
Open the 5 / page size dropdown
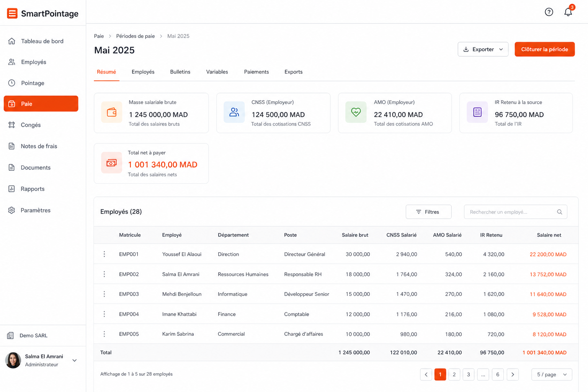click(552, 374)
